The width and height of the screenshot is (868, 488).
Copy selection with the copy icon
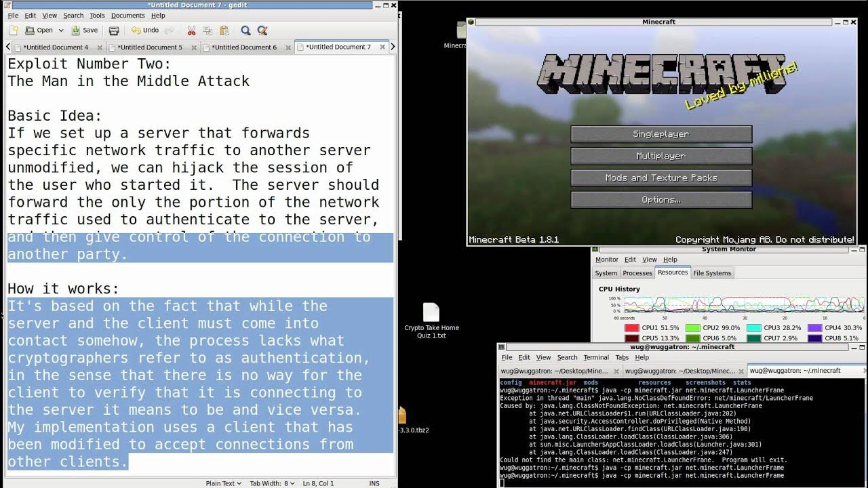point(208,30)
